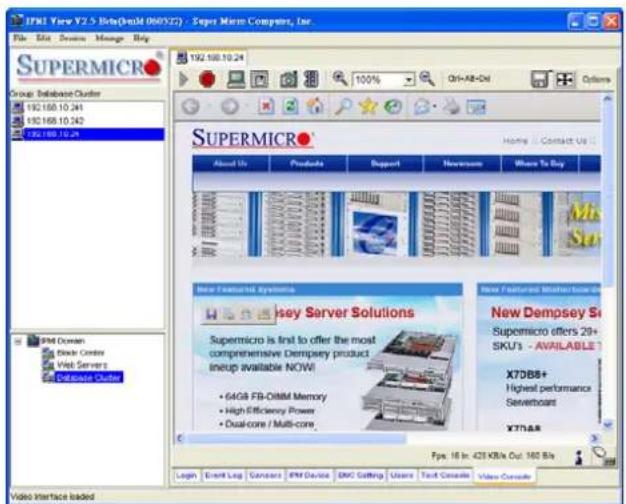
Task: Click the gray framed window icon
Action: 260,79
